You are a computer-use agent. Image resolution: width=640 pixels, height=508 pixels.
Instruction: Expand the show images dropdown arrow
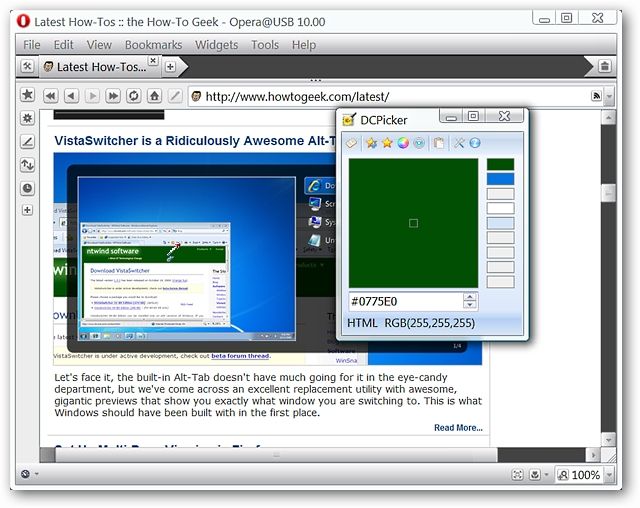[x=546, y=475]
